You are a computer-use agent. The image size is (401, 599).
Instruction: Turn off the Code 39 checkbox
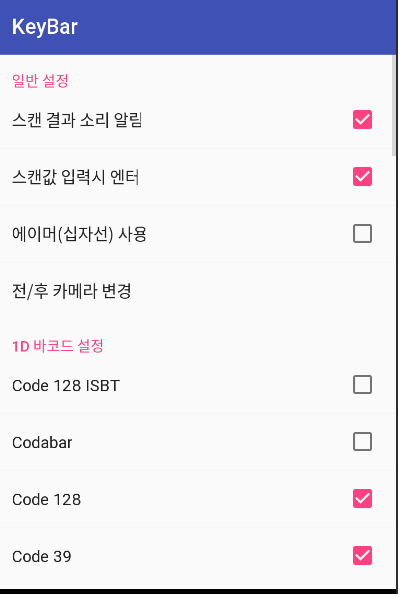[x=362, y=555]
